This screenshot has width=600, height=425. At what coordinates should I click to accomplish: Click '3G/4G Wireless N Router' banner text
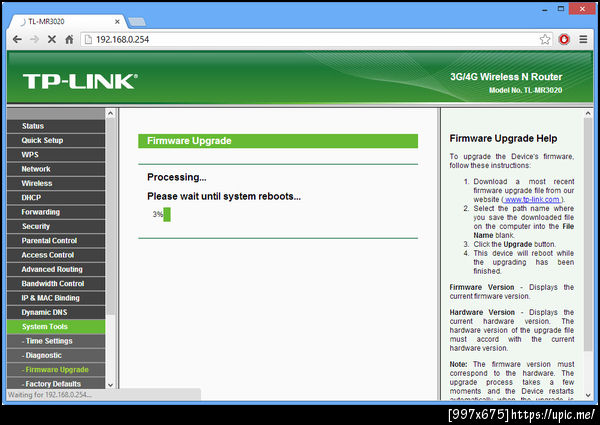[506, 77]
